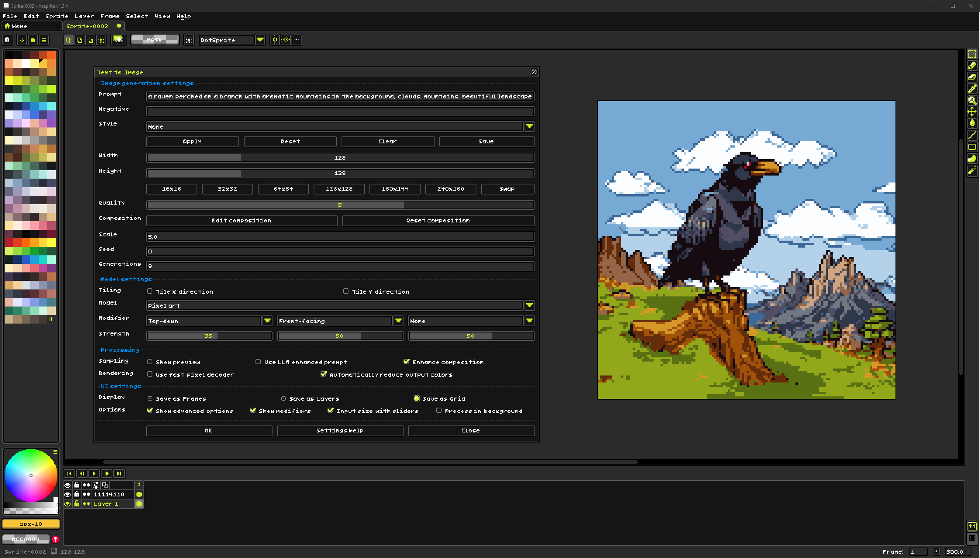Image resolution: width=980 pixels, height=558 pixels.
Task: Select the Pencil tool
Action: (x=972, y=65)
